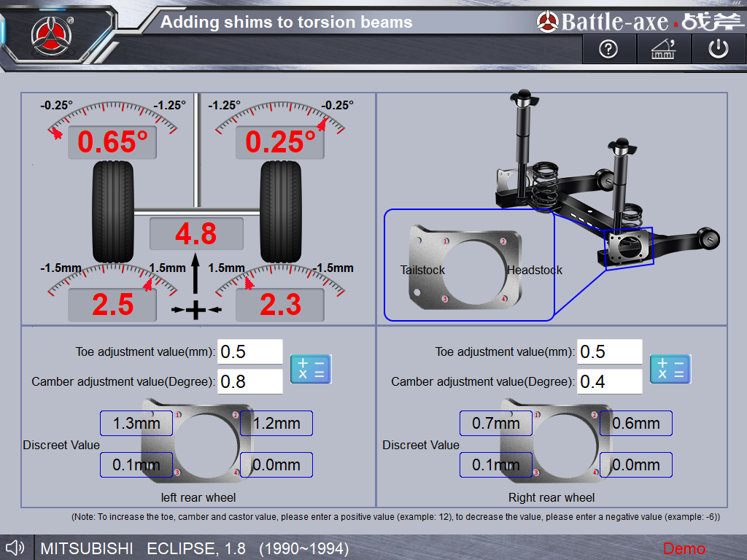The image size is (747, 560).
Task: Click the MITSUBISHI ECLIPSE vehicle label
Action: (194, 548)
